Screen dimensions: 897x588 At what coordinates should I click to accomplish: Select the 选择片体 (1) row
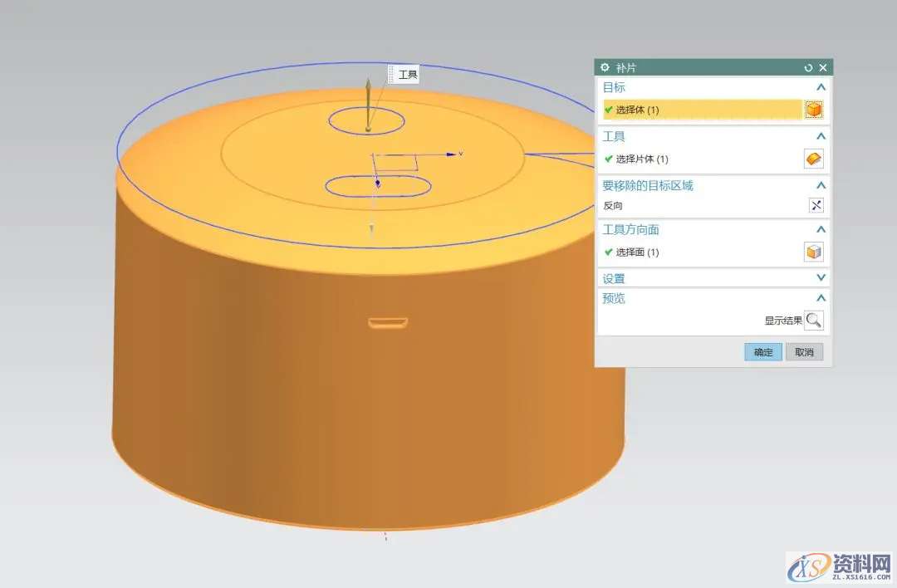point(702,159)
